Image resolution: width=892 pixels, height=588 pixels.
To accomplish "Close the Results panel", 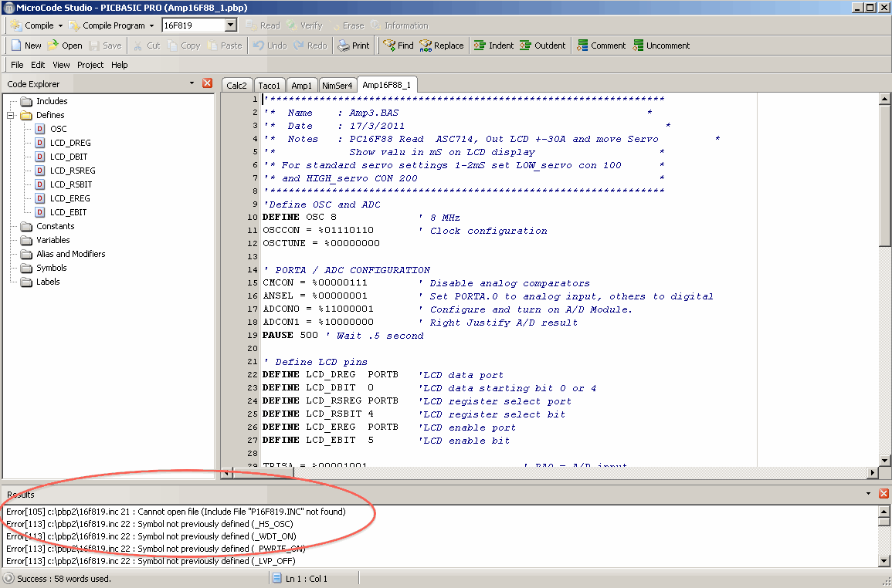I will 884,494.
